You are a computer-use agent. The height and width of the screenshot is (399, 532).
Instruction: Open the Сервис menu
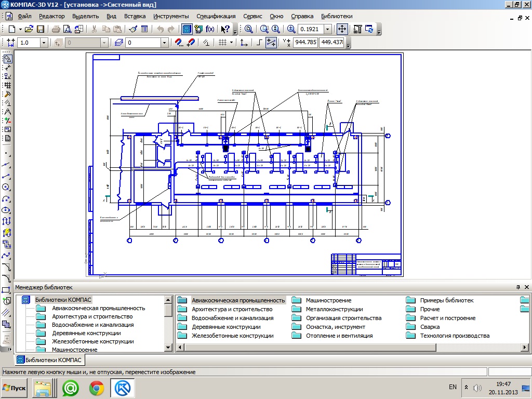(x=252, y=16)
